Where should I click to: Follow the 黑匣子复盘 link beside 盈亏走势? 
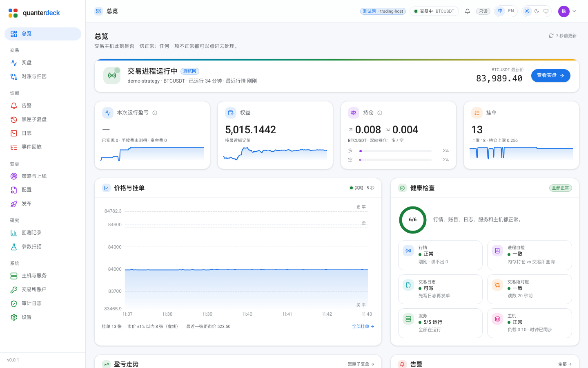[x=361, y=364]
